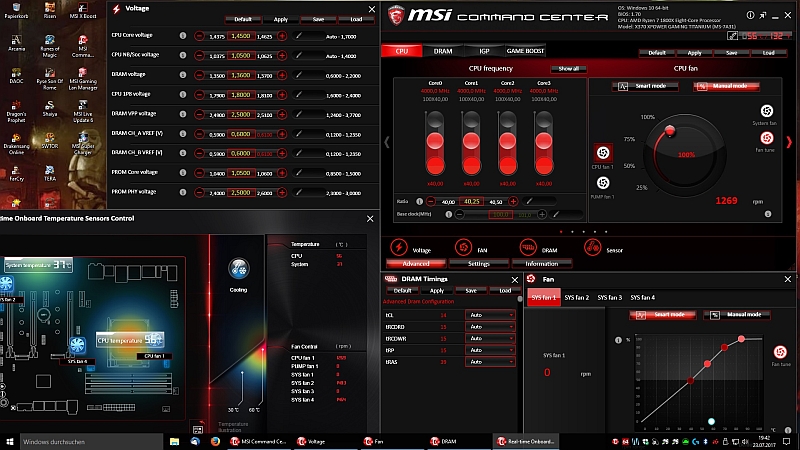Image resolution: width=800 pixels, height=450 pixels.
Task: Open the Settings button in Command Center
Action: [x=479, y=264]
